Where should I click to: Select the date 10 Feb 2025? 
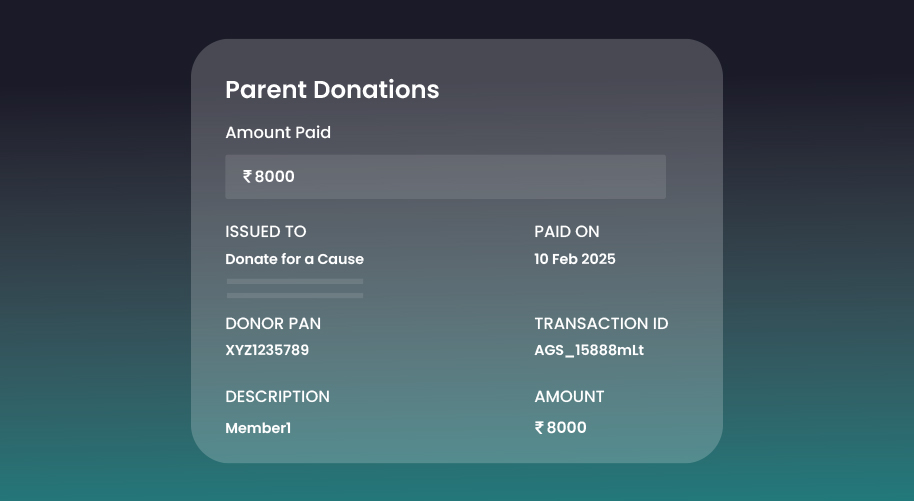575,259
